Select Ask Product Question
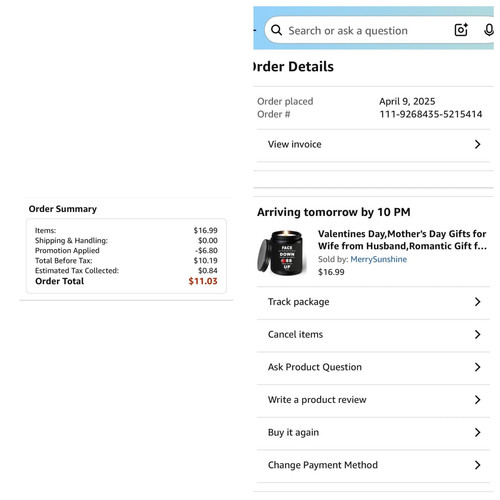Screen dimensions: 500x500 (x=373, y=367)
